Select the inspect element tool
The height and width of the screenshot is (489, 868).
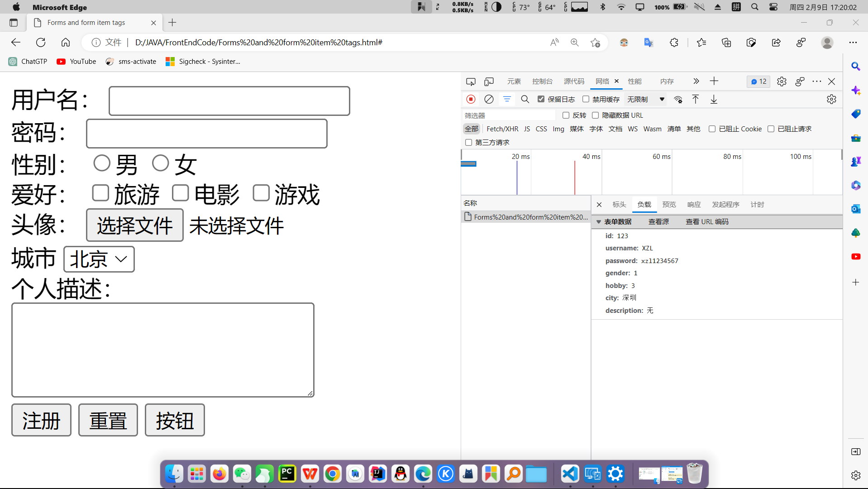click(x=471, y=81)
